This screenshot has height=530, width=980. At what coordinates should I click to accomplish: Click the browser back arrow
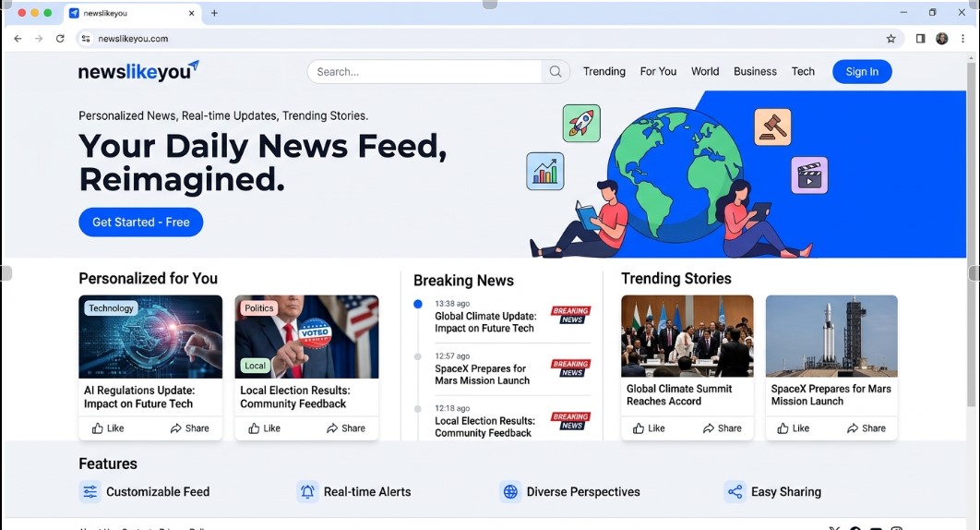click(18, 38)
